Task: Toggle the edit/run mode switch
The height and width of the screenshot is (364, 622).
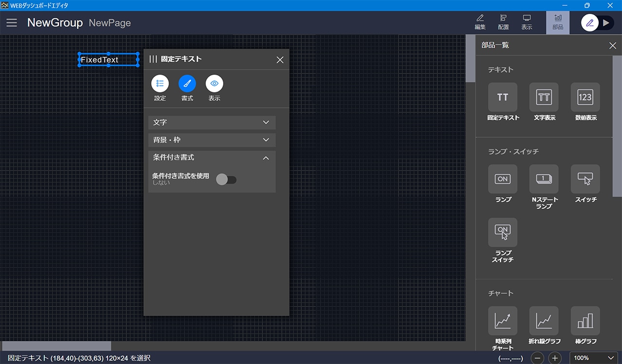Action: (x=598, y=23)
